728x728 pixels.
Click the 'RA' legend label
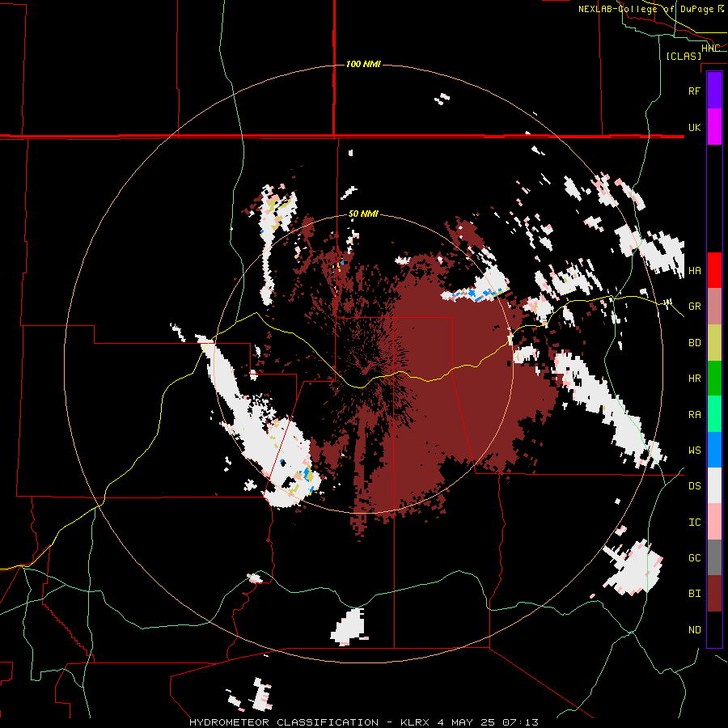point(694,415)
